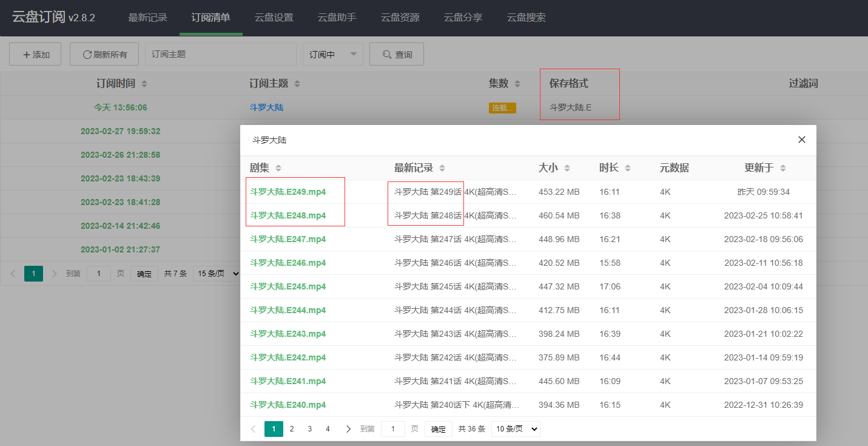Image resolution: width=868 pixels, height=446 pixels.
Task: Open the 10条/页 page size dropdown
Action: pos(515,428)
